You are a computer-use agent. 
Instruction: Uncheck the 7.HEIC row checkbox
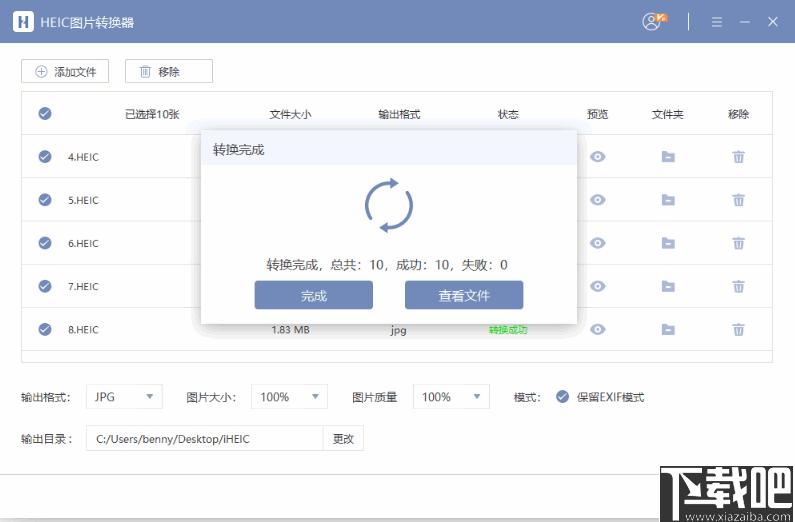click(x=45, y=286)
